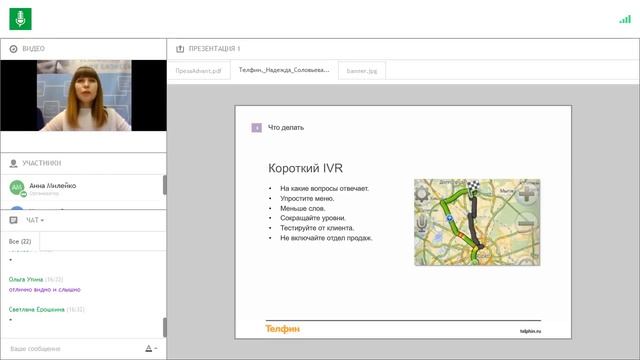
Task: Click the Презентация 1 panel title
Action: pyautogui.click(x=214, y=49)
